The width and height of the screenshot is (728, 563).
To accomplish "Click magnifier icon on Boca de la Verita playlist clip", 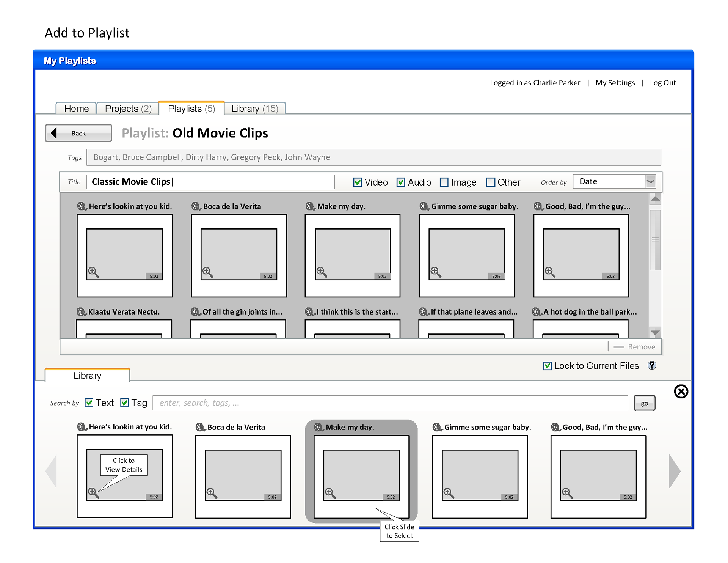I will click(x=207, y=272).
